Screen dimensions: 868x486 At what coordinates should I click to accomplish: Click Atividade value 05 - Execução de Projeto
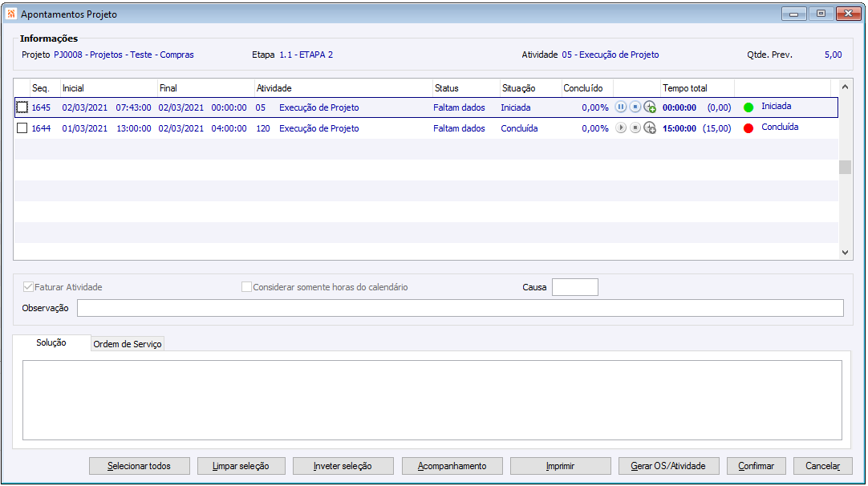pos(610,55)
